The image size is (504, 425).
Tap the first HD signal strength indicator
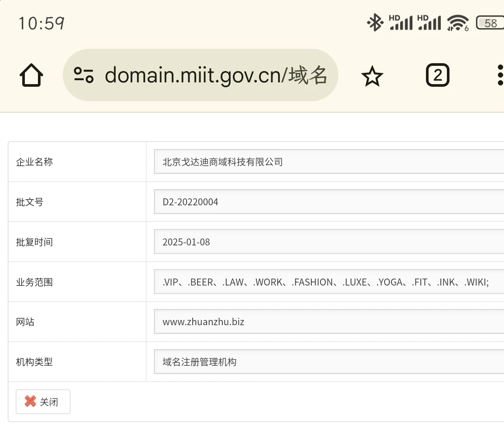click(x=400, y=23)
